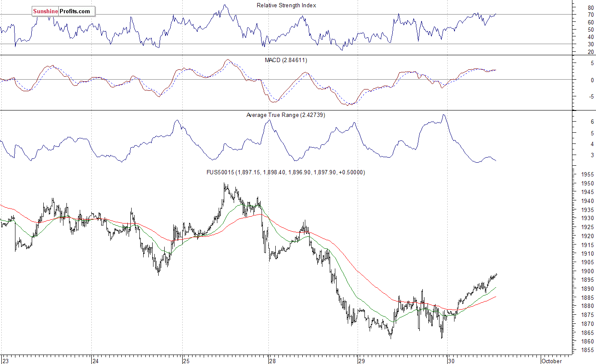The image size is (596, 364).
Task: Click the RSI 30 axis value
Action: 590,44
